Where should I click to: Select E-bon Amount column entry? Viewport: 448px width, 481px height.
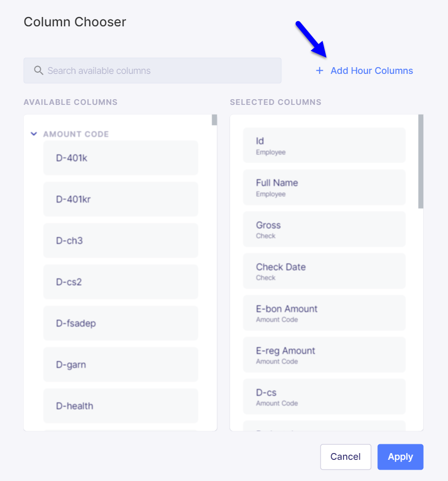[324, 313]
